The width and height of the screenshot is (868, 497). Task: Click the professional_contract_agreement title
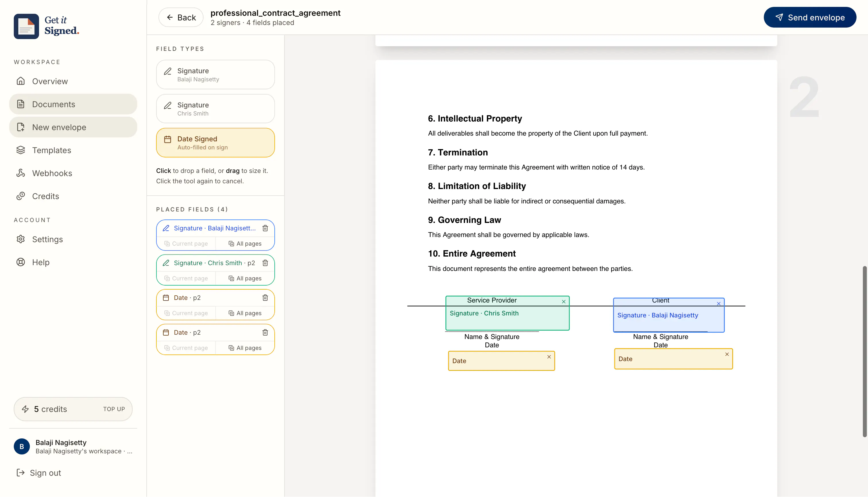point(275,13)
